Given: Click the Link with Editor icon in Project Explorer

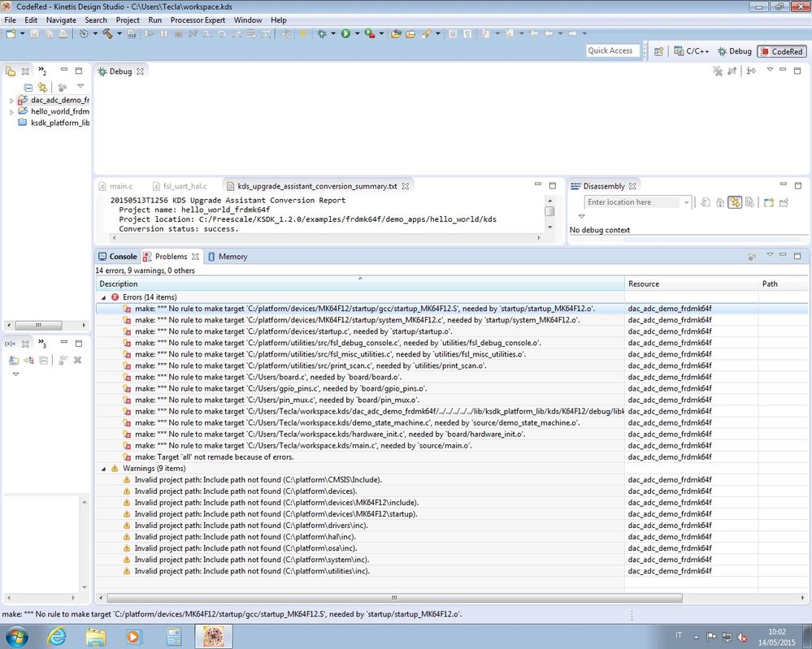Looking at the screenshot, I should tap(42, 87).
